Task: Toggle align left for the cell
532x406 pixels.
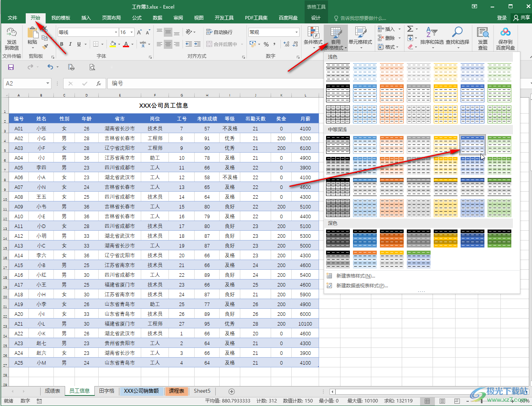Action: tap(159, 44)
